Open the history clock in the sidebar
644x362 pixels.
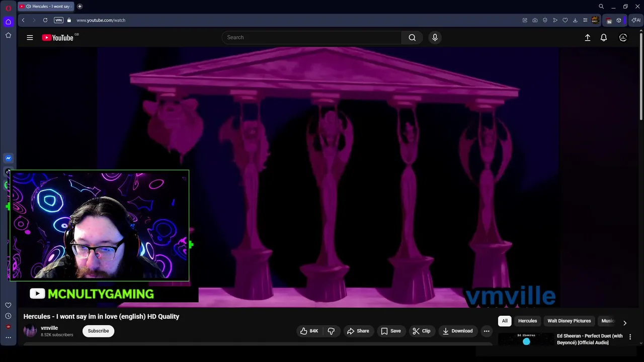tap(8, 316)
